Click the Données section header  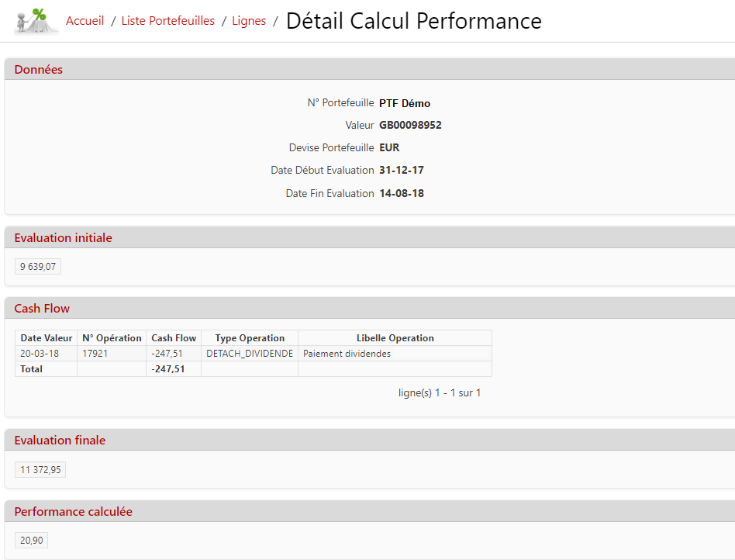tap(39, 70)
